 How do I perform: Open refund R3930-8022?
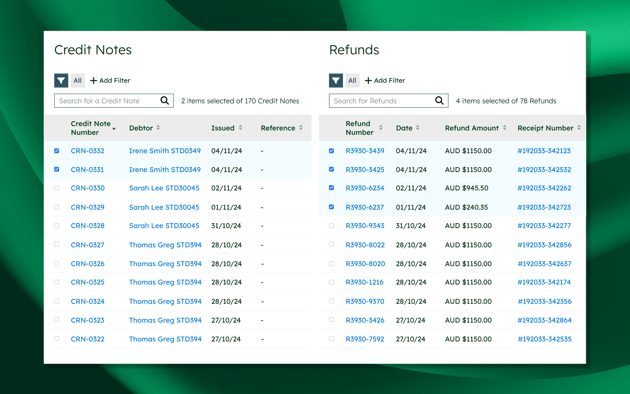tap(365, 245)
